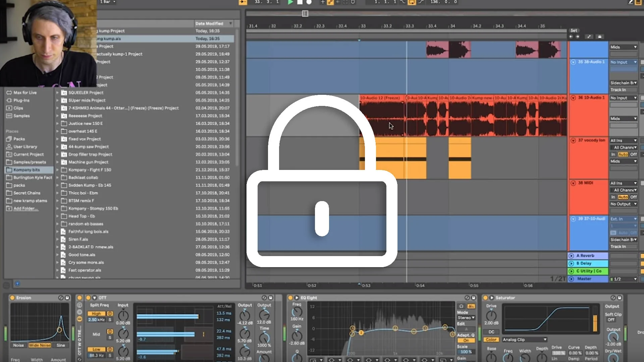Expand Machine gun Project folder
The width and height of the screenshot is (644, 362).
click(x=57, y=162)
